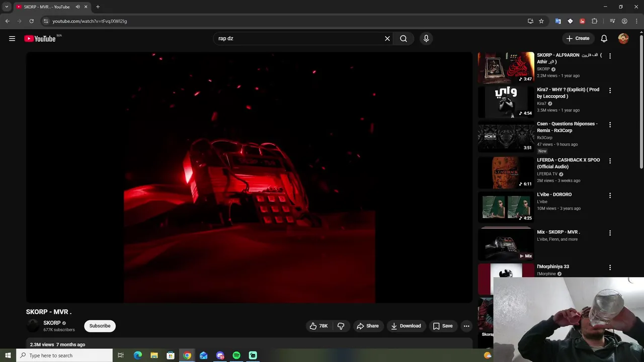The height and width of the screenshot is (362, 644).
Task: Click the browser address bar URL
Action: 90,21
